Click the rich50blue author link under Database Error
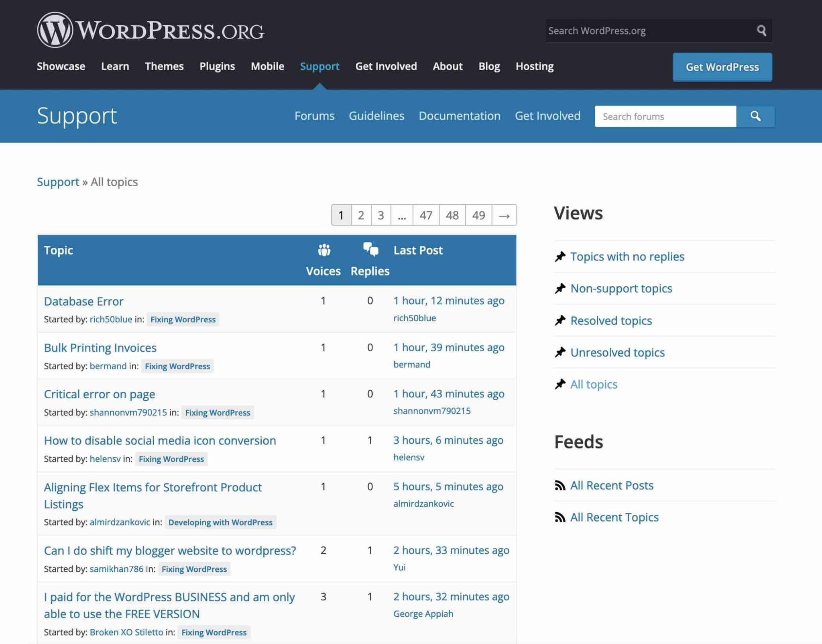The height and width of the screenshot is (644, 822). [111, 319]
